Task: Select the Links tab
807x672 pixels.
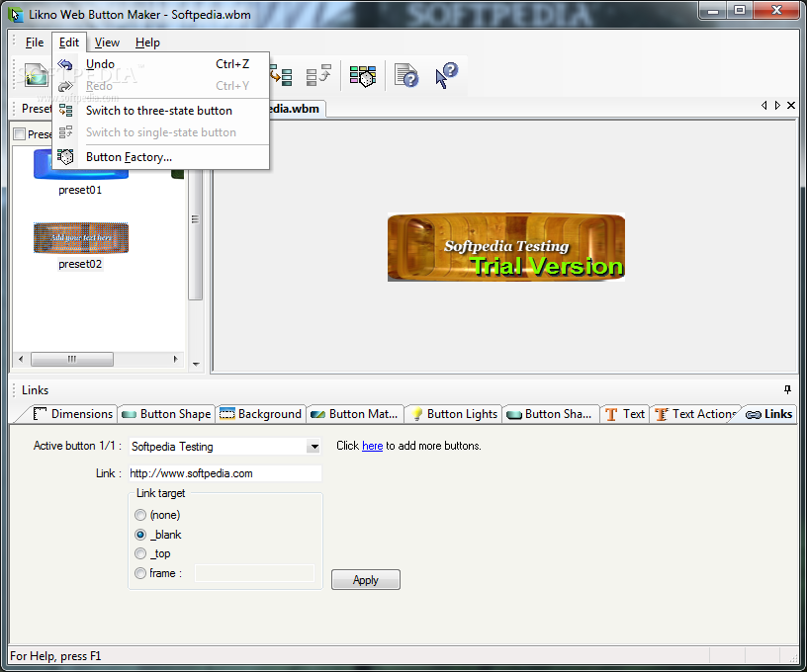Action: click(768, 414)
